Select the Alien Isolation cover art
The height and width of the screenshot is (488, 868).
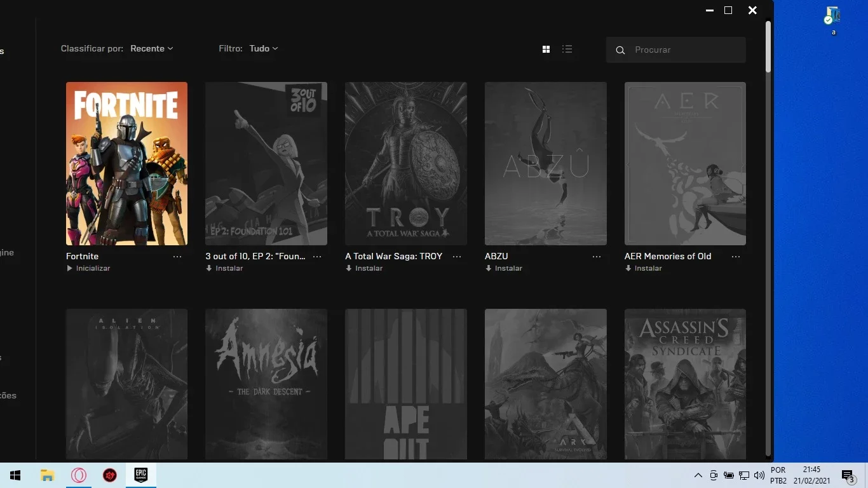[126, 384]
